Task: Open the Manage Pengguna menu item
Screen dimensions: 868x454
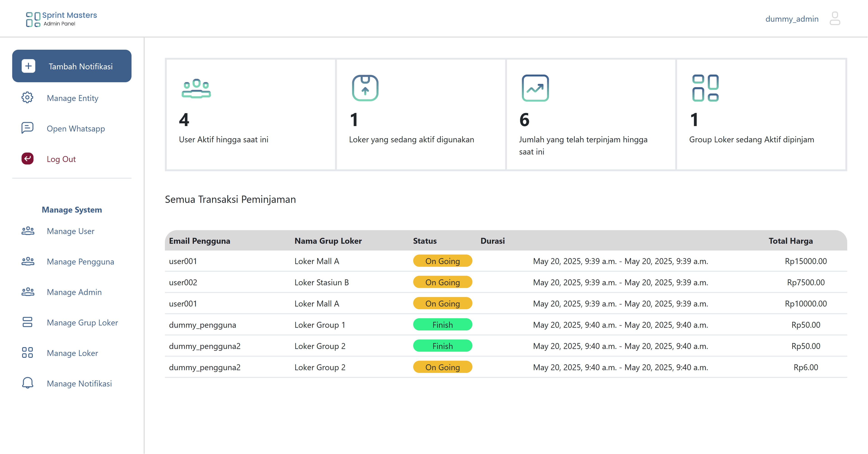Action: 80,262
